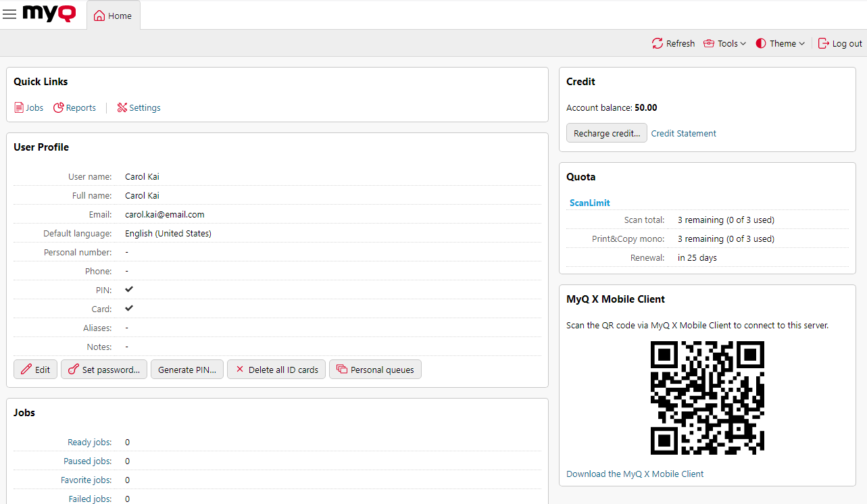The image size is (867, 504).
Task: Switch to the Home tab
Action: point(113,15)
